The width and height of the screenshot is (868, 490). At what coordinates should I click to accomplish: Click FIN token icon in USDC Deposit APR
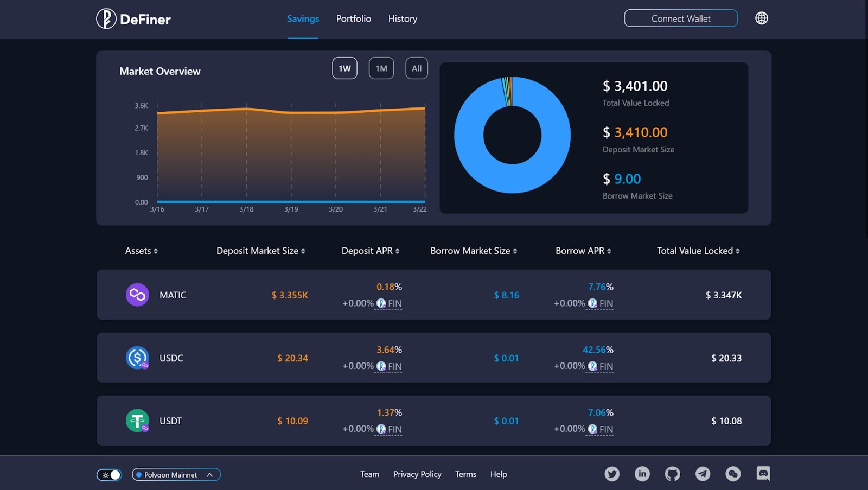point(381,366)
